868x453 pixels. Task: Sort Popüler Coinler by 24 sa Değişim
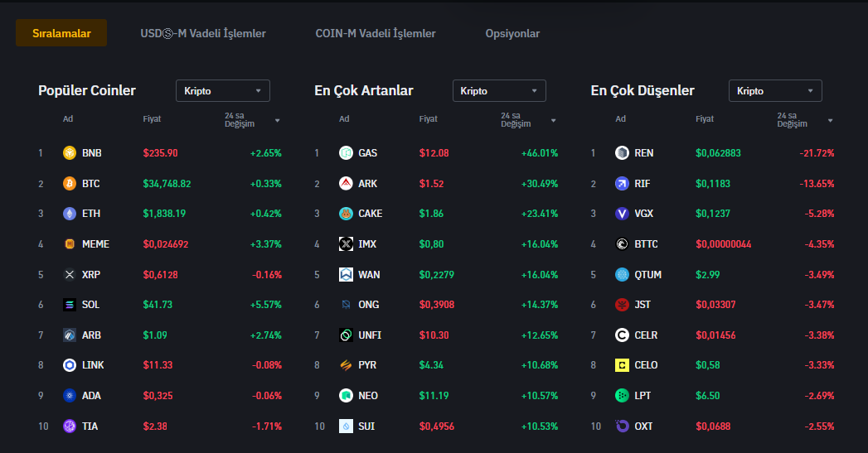[x=252, y=120]
